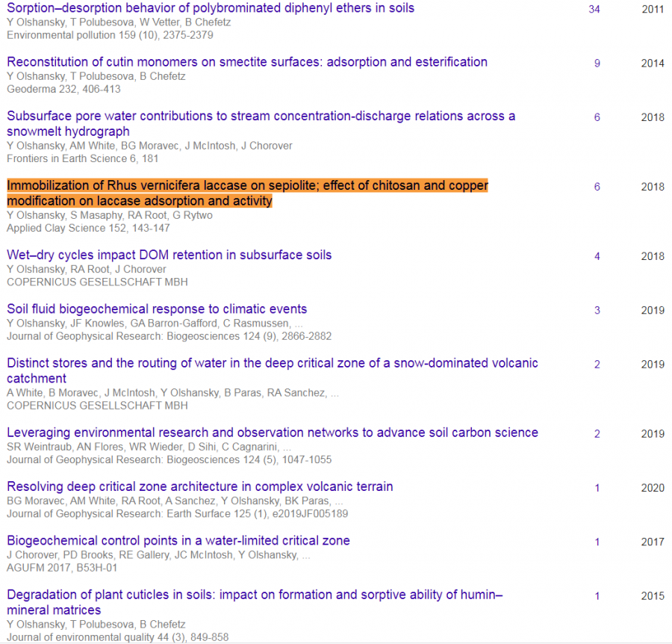The width and height of the screenshot is (672, 644).
Task: View 4 citations of Wet–dry cycles paper
Action: click(597, 256)
